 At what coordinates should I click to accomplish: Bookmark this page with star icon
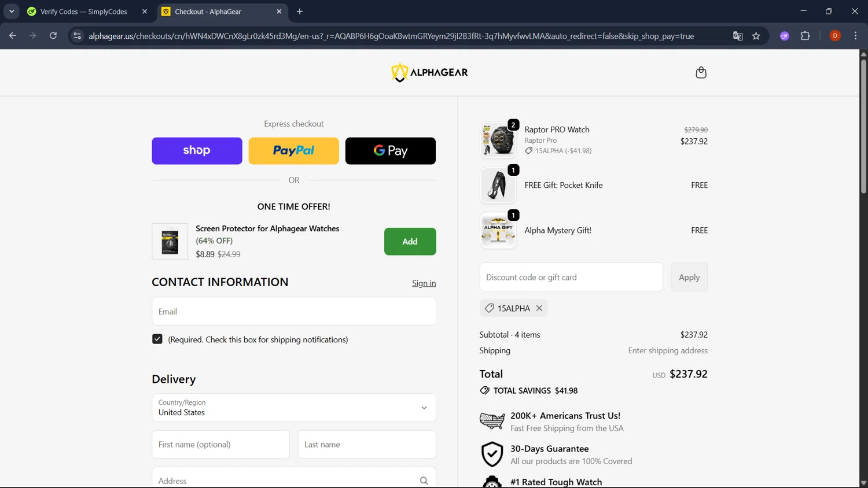click(x=756, y=36)
